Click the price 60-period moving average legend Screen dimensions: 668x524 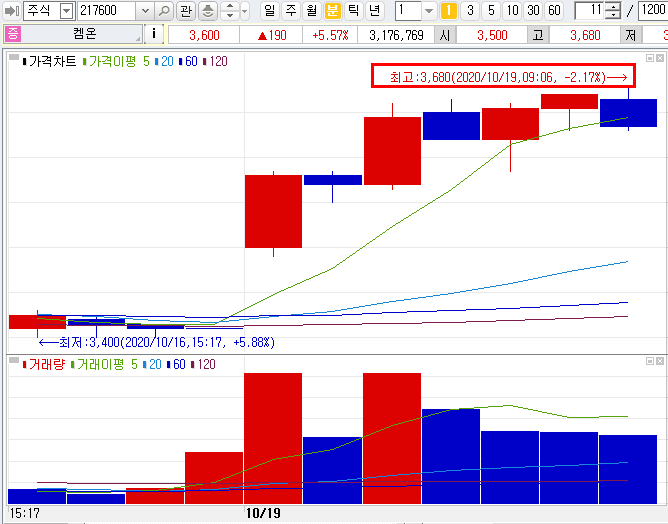188,61
